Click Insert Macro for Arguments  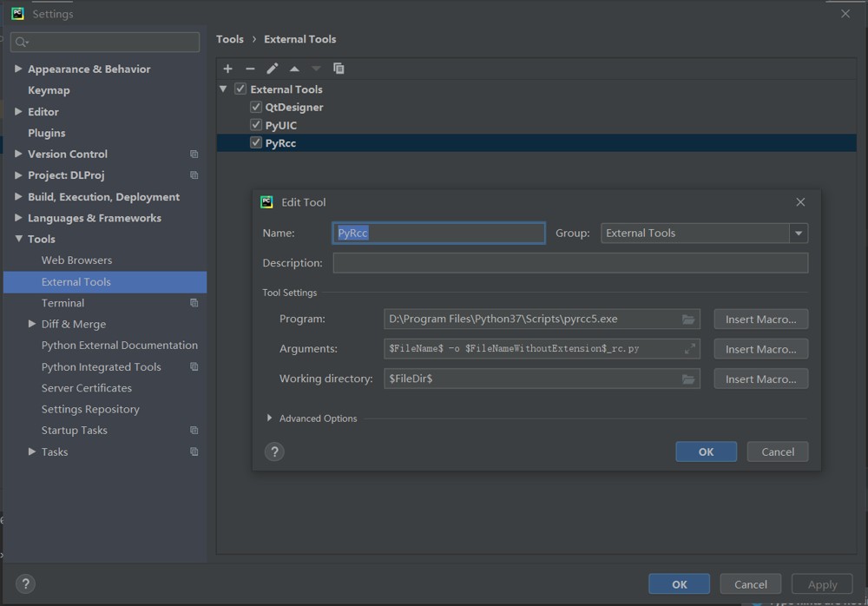760,349
